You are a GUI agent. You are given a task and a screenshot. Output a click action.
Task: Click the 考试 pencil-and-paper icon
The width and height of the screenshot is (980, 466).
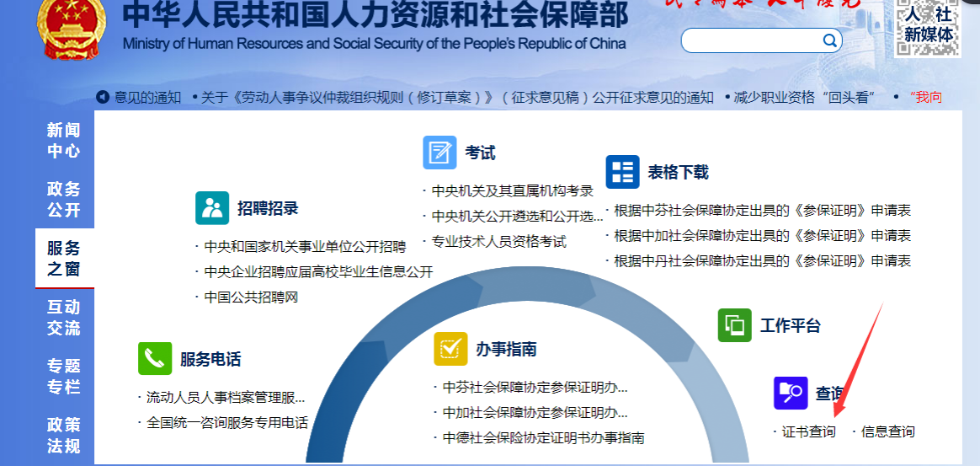tap(439, 153)
